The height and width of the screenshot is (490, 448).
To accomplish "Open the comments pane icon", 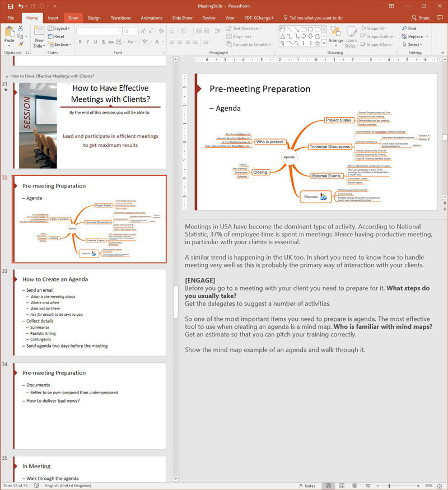I will (x=440, y=18).
